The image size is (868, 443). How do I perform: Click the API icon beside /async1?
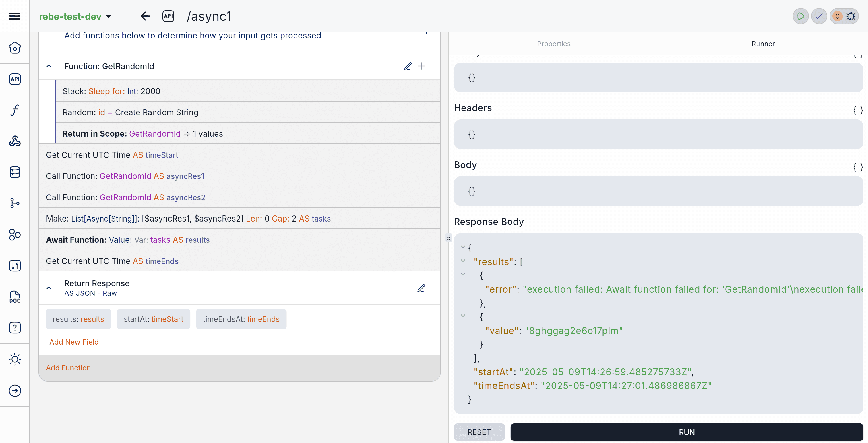point(168,16)
